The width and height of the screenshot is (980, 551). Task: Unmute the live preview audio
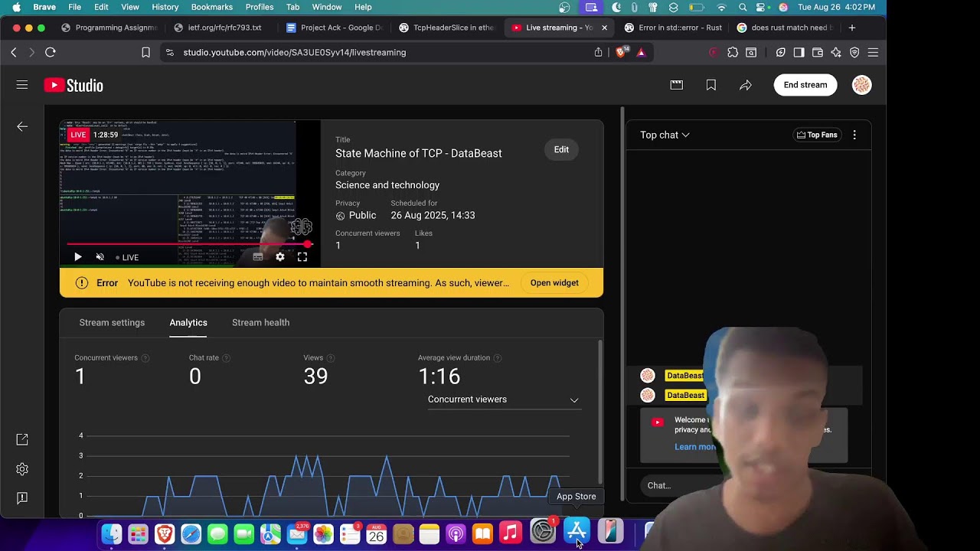tap(100, 257)
